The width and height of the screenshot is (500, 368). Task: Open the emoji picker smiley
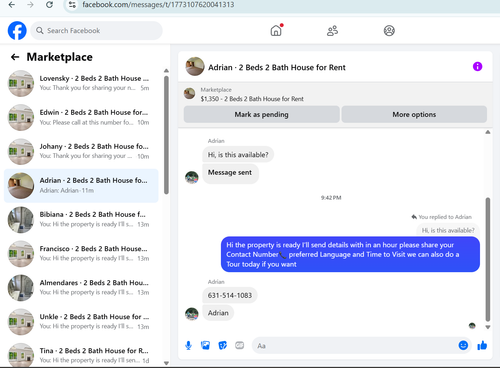(x=463, y=345)
